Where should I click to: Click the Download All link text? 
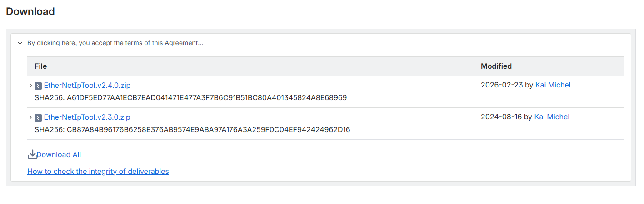[x=59, y=155]
